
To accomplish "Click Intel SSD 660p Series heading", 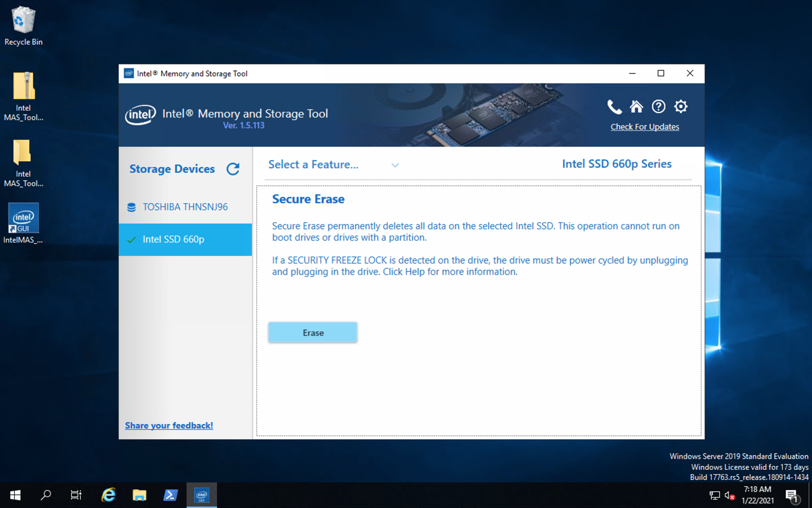I will (x=617, y=164).
